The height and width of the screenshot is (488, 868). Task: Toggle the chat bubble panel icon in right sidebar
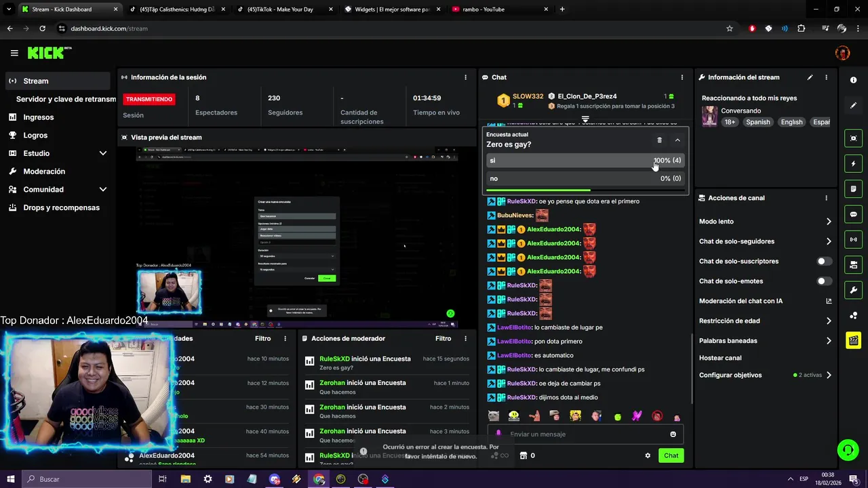pos(853,214)
